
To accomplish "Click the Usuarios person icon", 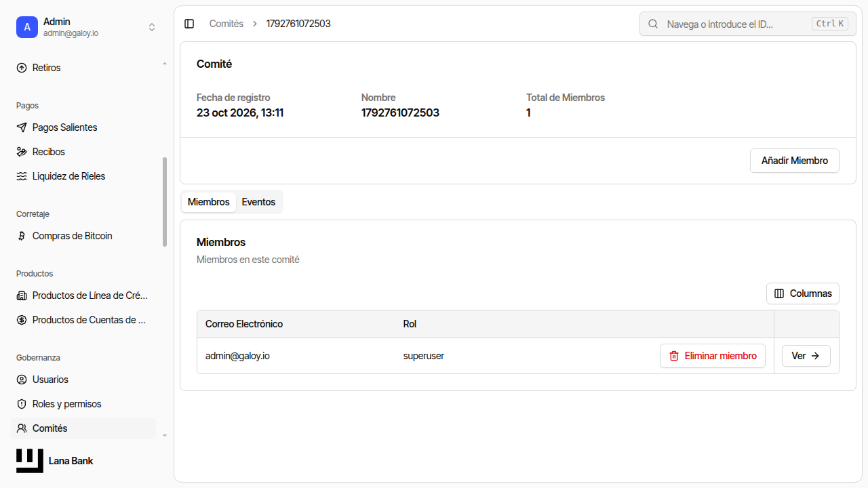I will [22, 380].
